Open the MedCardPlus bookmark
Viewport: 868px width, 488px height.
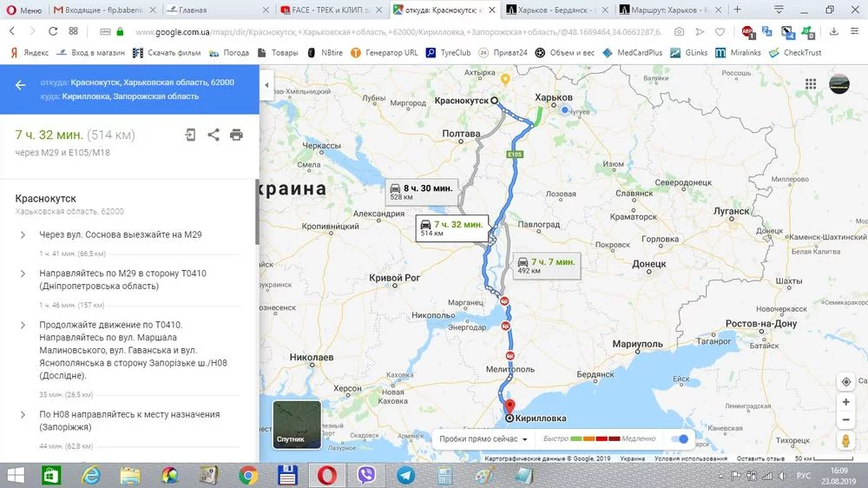coord(632,53)
